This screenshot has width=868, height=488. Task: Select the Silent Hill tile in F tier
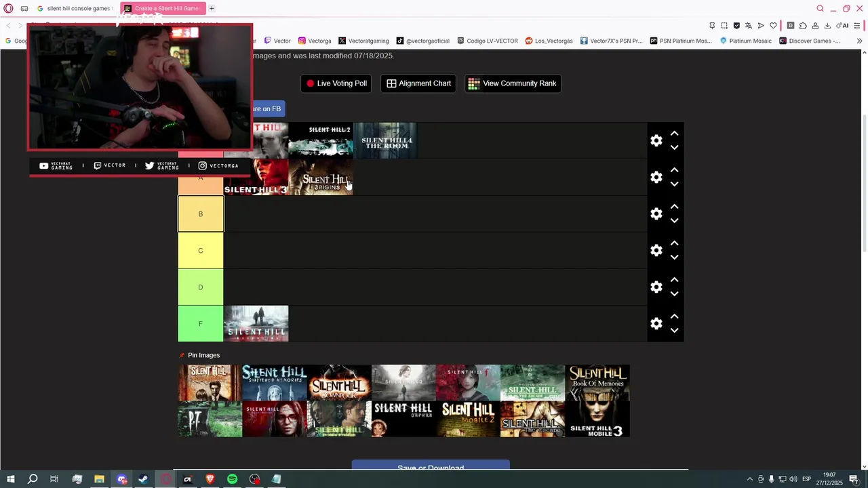click(256, 323)
